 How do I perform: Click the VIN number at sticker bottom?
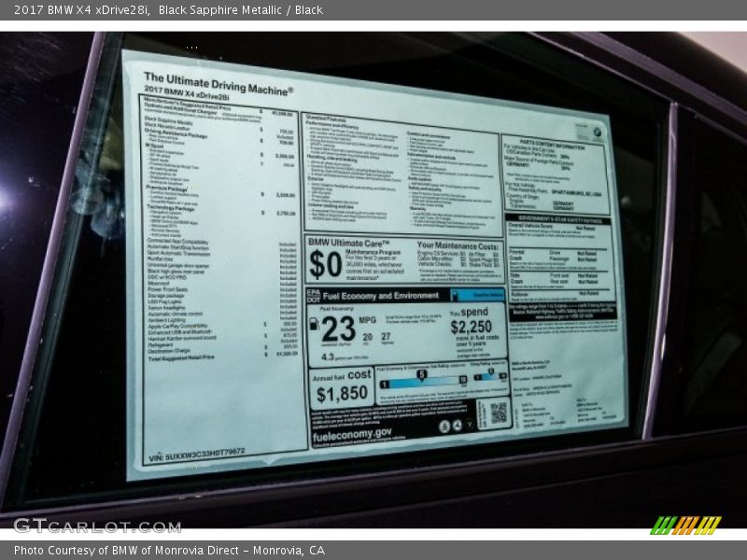196,453
